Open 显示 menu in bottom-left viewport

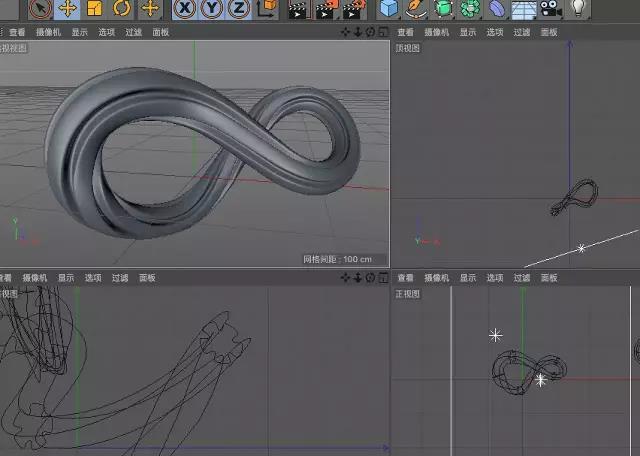(66, 278)
